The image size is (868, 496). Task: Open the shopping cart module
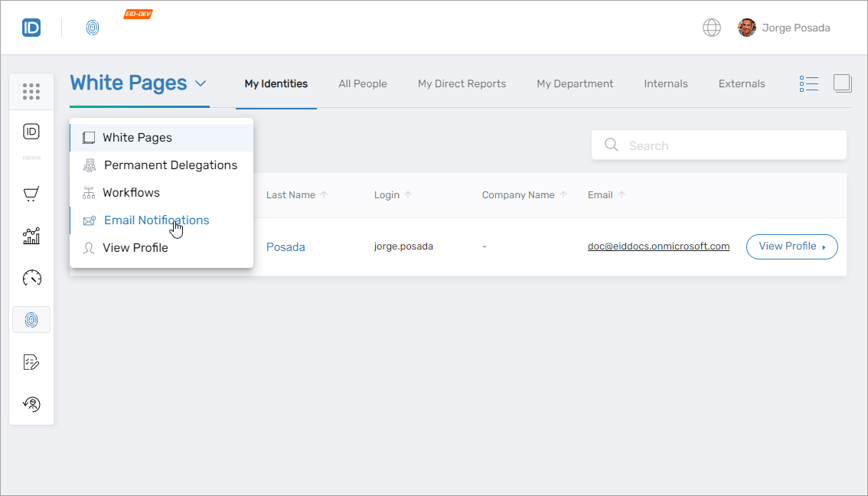31,194
